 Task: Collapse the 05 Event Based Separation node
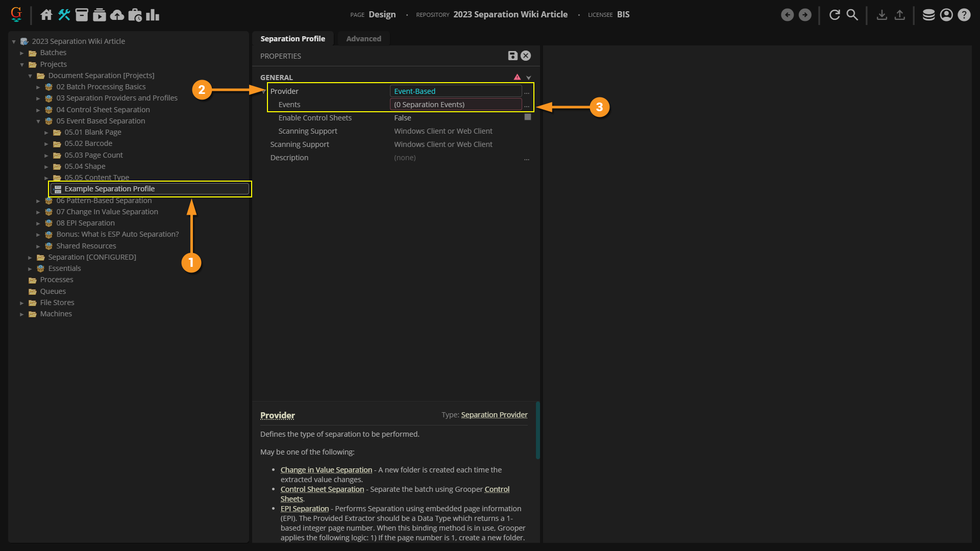pos(38,121)
